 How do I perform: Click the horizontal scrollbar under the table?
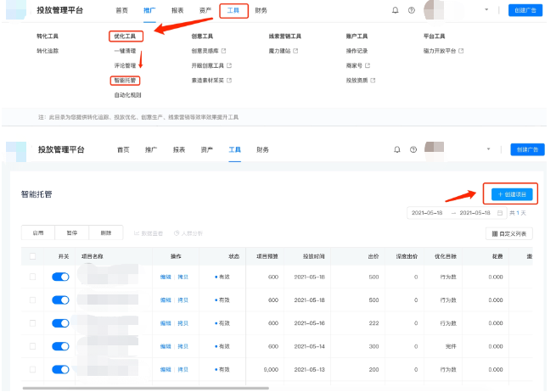coord(145,388)
